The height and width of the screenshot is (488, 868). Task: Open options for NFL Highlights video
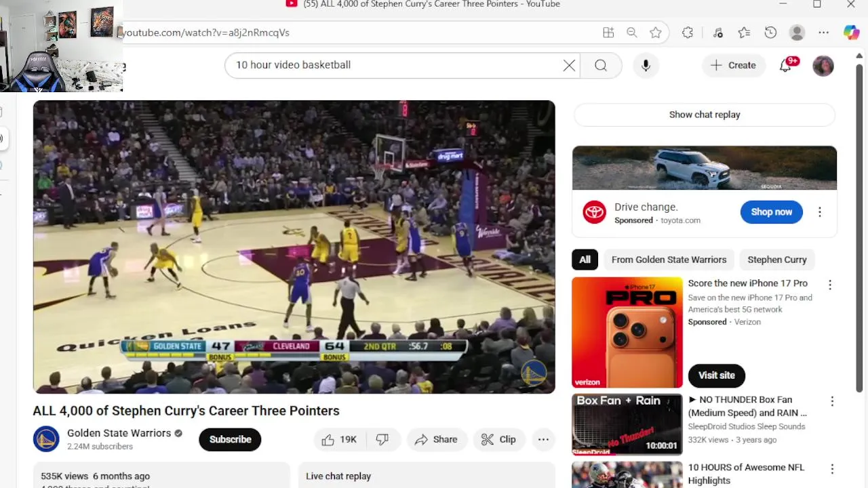[x=832, y=469]
